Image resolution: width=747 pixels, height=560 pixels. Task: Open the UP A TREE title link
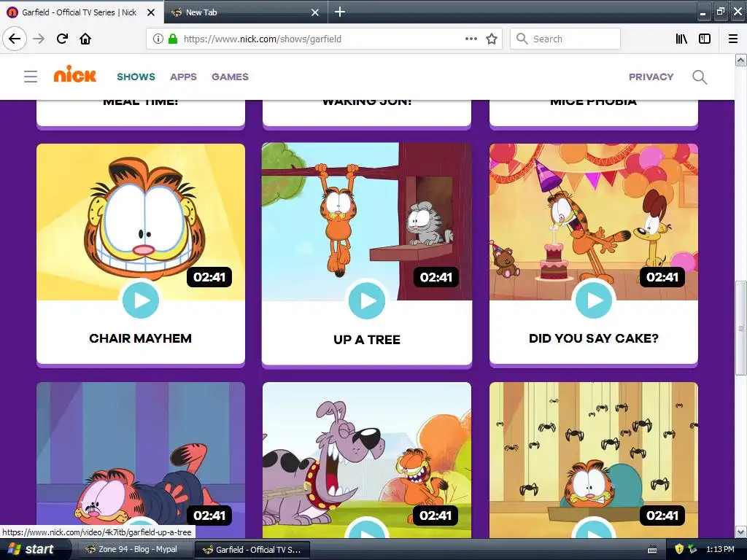point(367,340)
